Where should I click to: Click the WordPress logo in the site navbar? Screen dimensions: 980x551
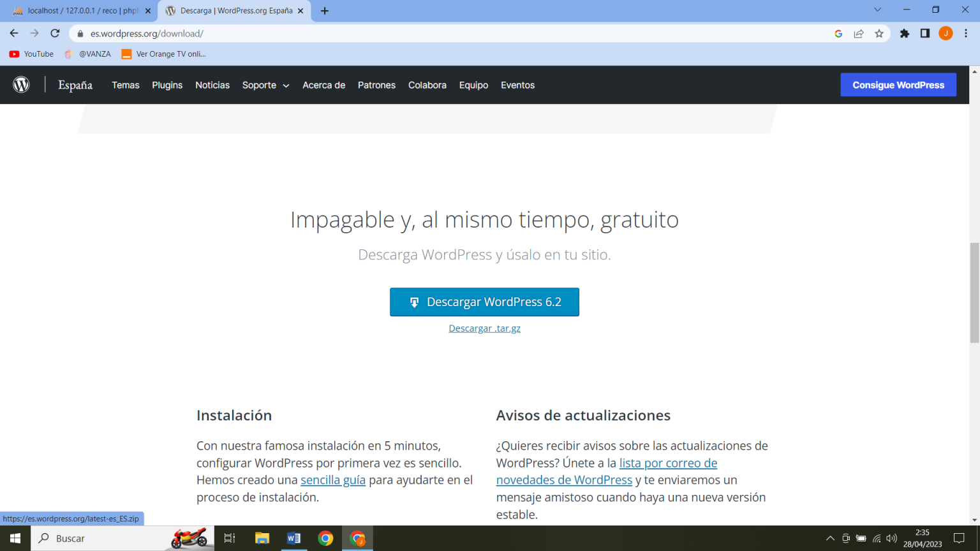click(20, 84)
